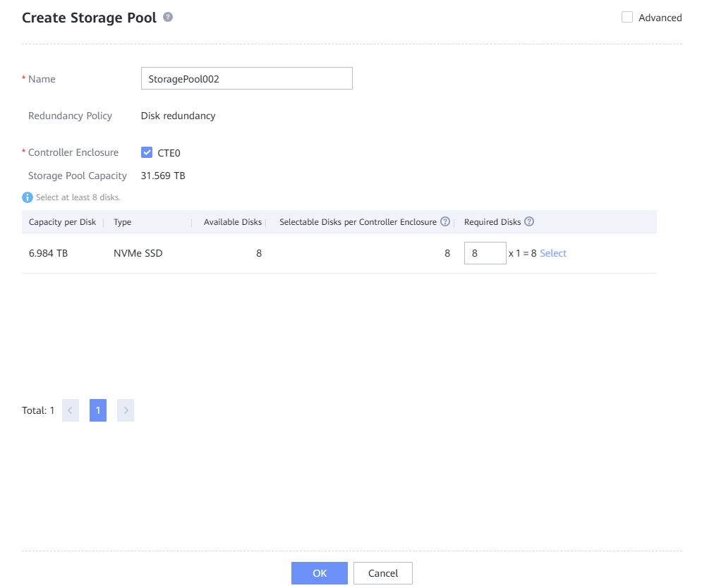
Task: Go to the next page arrow
Action: [126, 410]
